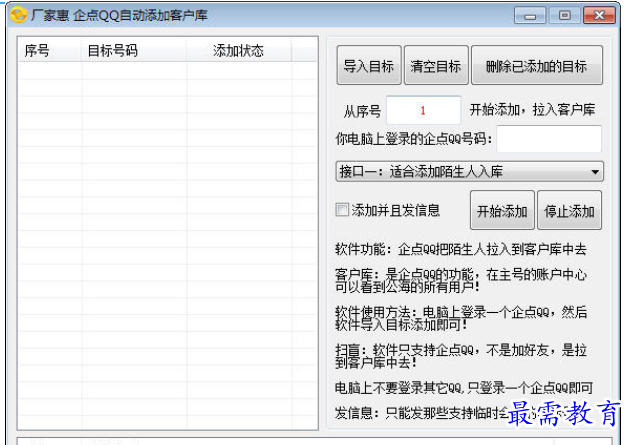Click 删除已添加的目标 button

(x=537, y=65)
